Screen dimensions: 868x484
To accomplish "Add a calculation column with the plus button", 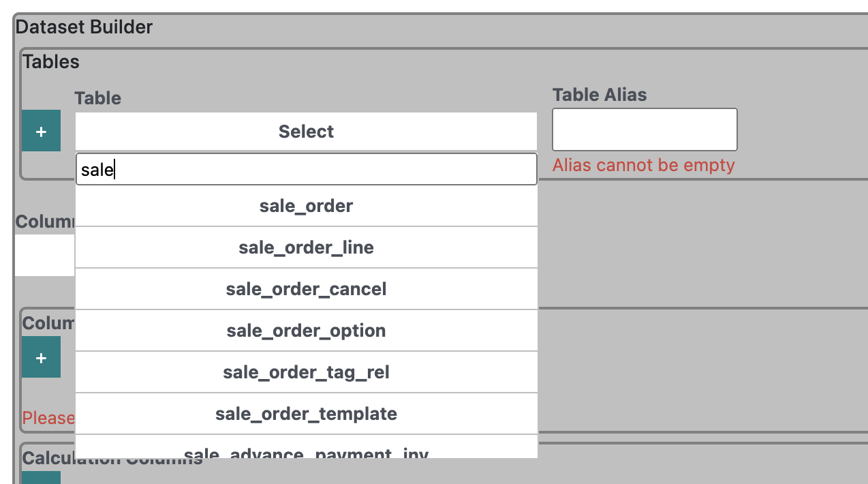I will pyautogui.click(x=41, y=477).
